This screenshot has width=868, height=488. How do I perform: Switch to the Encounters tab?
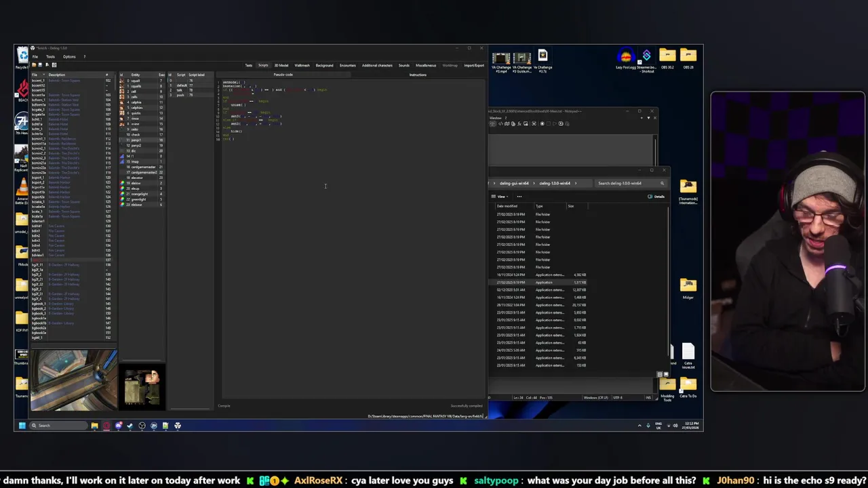click(348, 66)
